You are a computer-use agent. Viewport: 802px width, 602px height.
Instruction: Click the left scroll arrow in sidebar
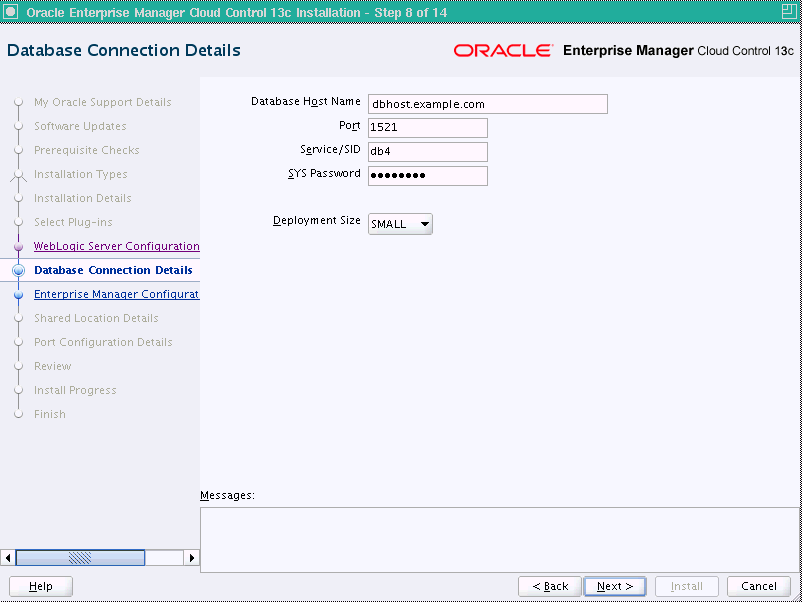[x=8, y=558]
